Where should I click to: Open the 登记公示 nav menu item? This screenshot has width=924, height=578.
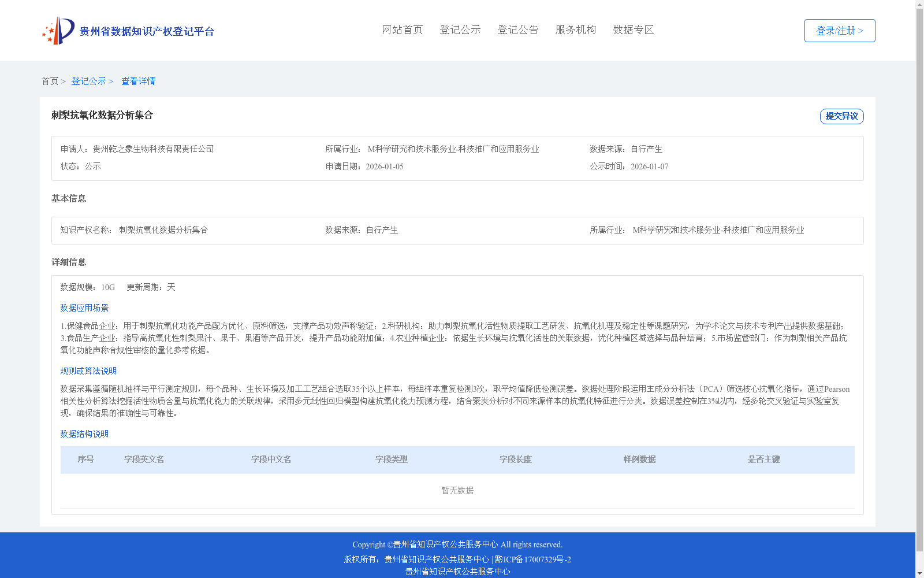[x=460, y=29]
